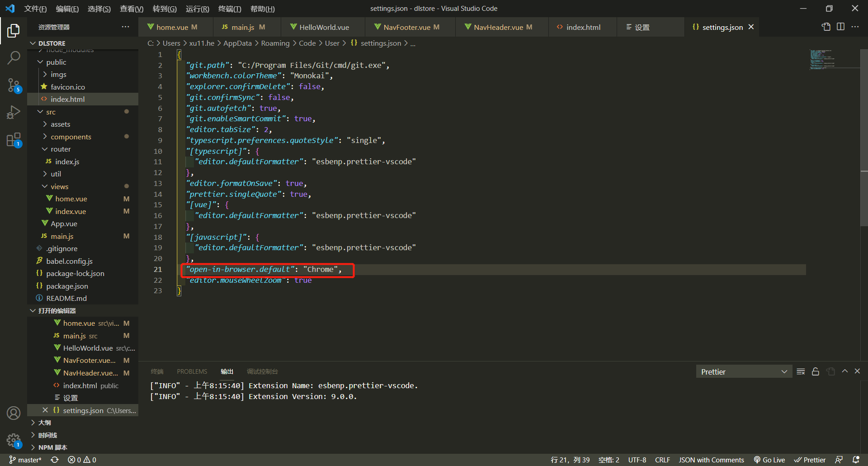Expand the util folder

point(83,174)
